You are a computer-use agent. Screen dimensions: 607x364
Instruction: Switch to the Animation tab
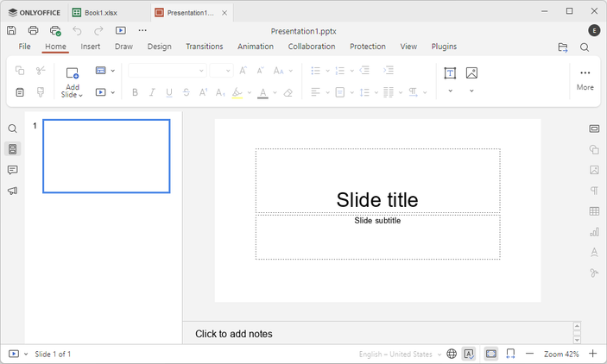pos(256,47)
